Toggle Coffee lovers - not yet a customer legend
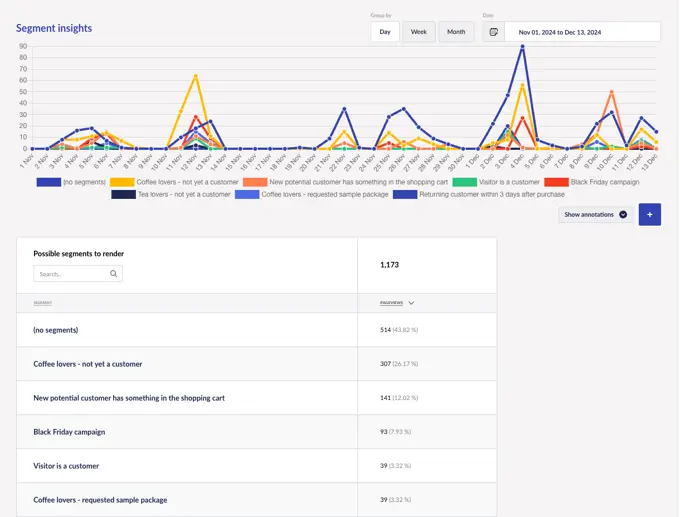The width and height of the screenshot is (680, 517). point(123,182)
